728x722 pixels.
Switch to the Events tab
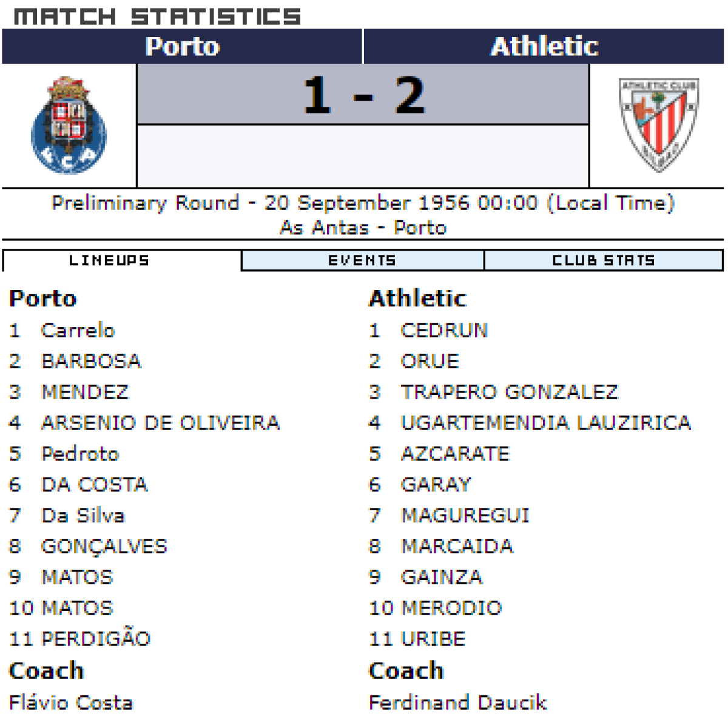click(x=362, y=260)
